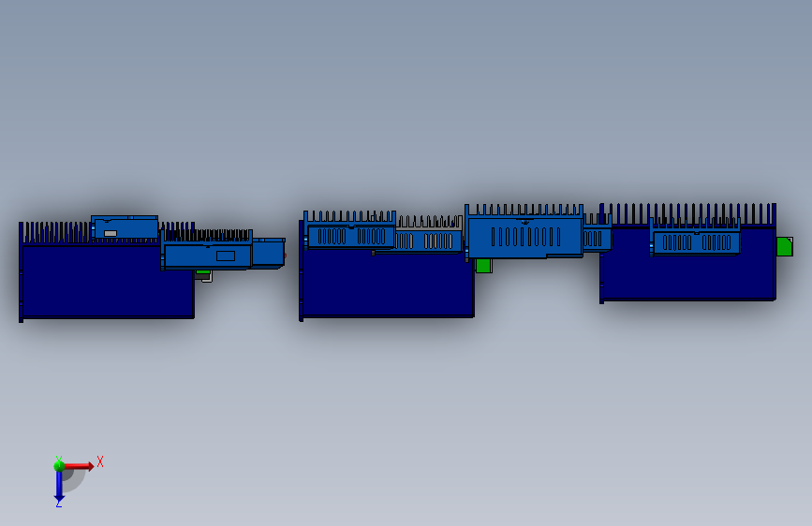Viewport: 812px width, 526px height.
Task: Pick the rectangular outline on the left front module
Action: click(226, 256)
